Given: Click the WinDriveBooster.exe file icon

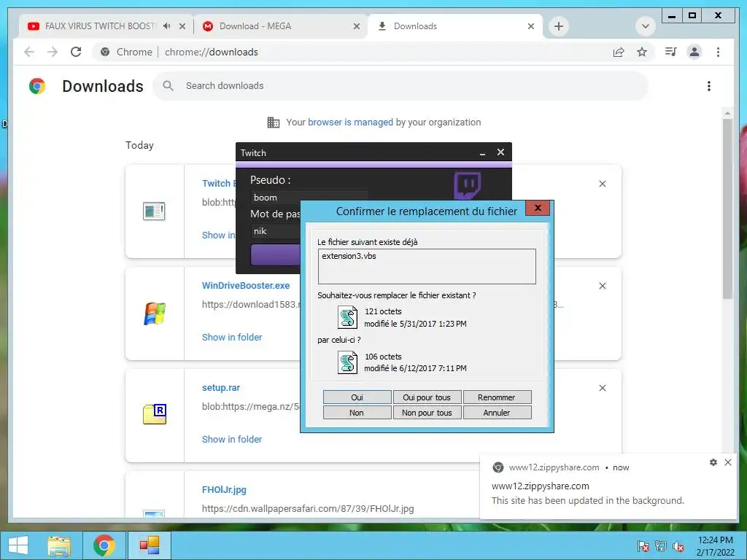Looking at the screenshot, I should (x=155, y=314).
